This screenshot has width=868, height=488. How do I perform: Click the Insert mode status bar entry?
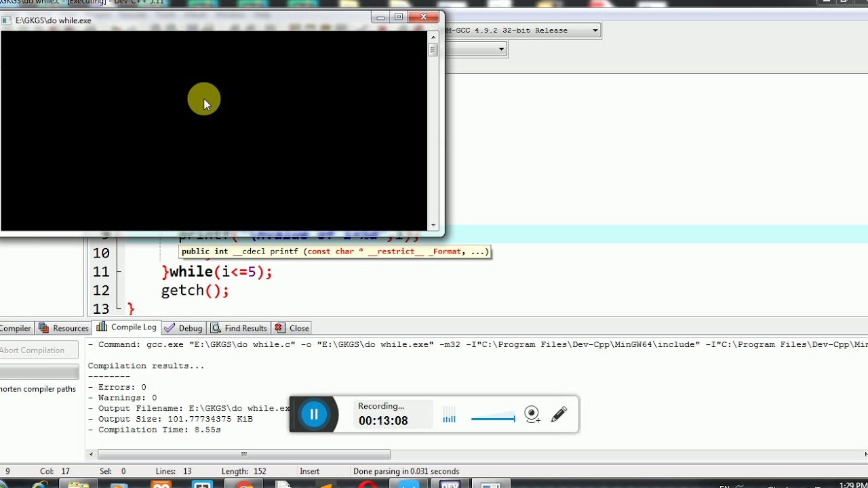click(x=309, y=471)
